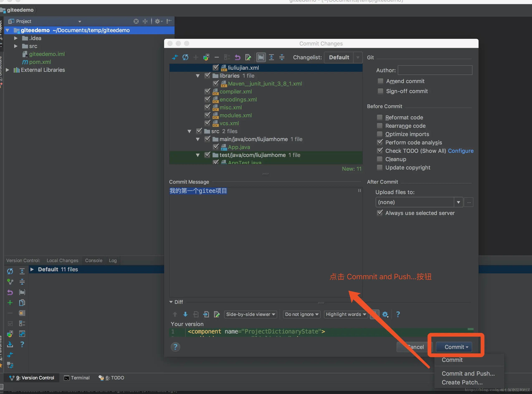The width and height of the screenshot is (532, 394).
Task: Expand the src folder in Project tree
Action: point(16,46)
